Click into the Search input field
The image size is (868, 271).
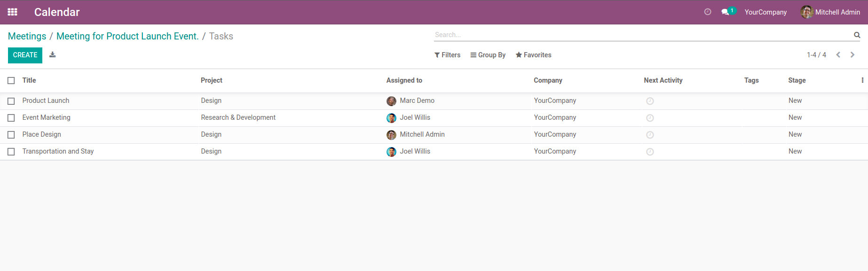639,35
